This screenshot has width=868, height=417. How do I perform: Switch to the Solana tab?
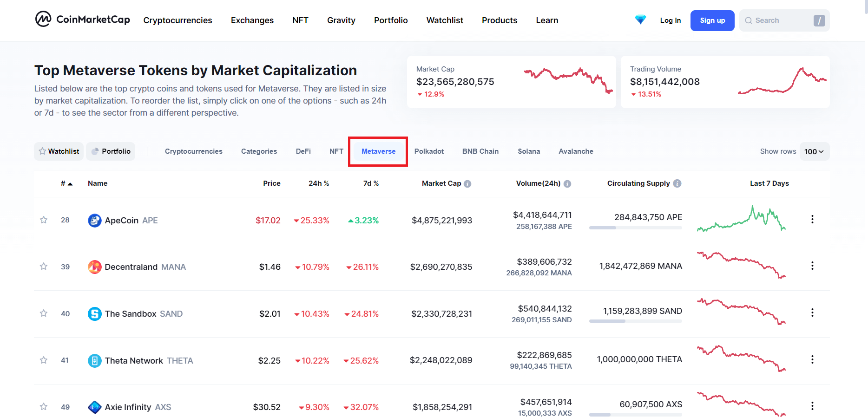point(529,151)
